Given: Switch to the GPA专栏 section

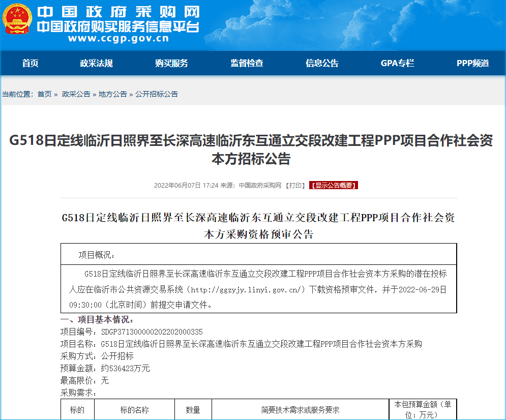Looking at the screenshot, I should point(397,63).
